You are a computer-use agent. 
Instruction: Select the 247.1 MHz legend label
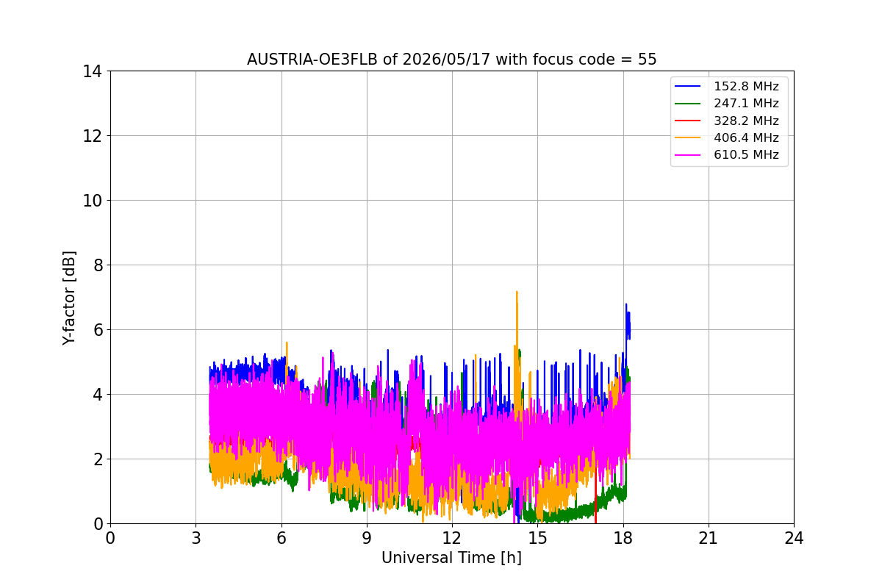(746, 104)
